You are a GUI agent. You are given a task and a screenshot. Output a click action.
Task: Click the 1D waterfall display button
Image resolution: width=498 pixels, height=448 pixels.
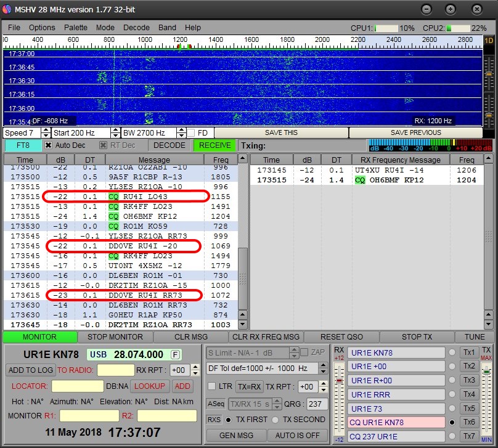[489, 41]
